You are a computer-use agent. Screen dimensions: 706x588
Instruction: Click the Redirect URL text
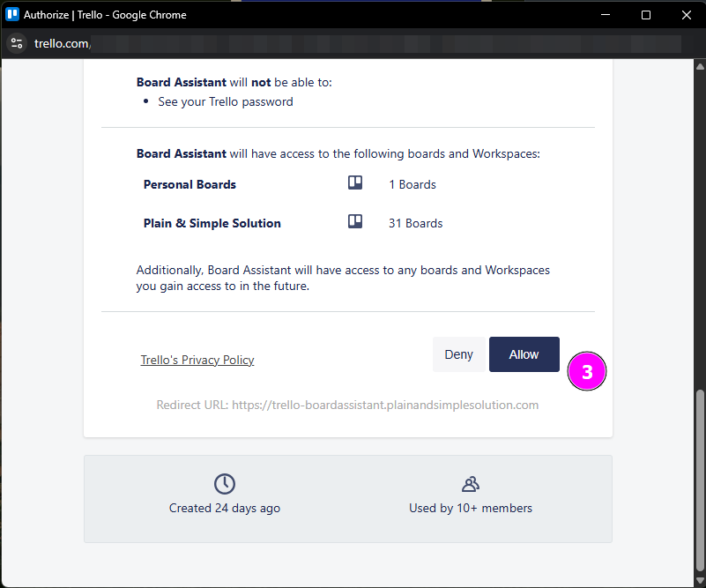point(347,405)
